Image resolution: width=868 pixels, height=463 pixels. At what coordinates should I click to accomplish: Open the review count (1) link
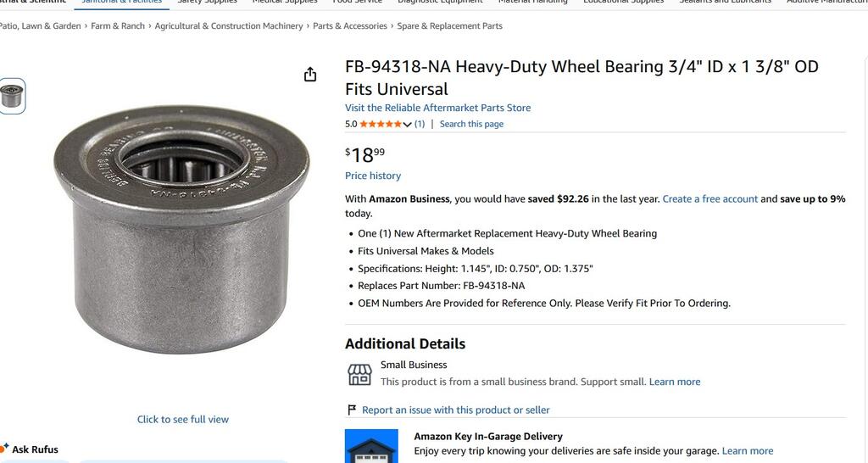point(420,124)
